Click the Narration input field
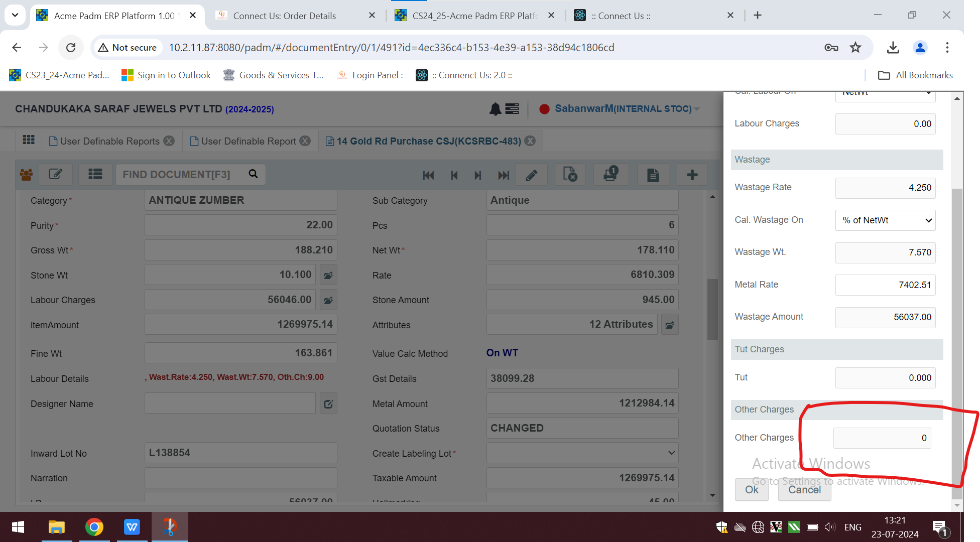This screenshot has height=542, width=980. click(241, 478)
